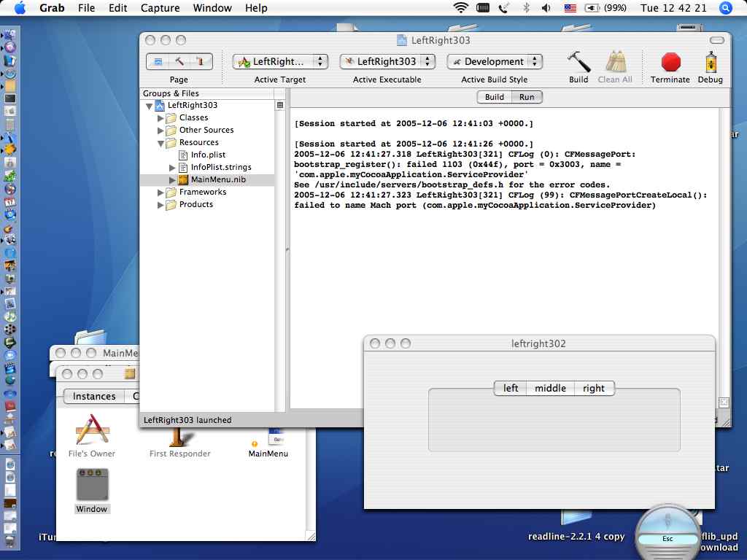Click the Clean All broom icon

[615, 62]
